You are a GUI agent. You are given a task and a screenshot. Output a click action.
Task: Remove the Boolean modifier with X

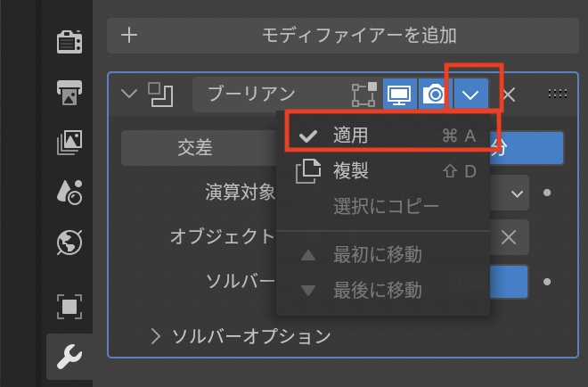pos(510,94)
